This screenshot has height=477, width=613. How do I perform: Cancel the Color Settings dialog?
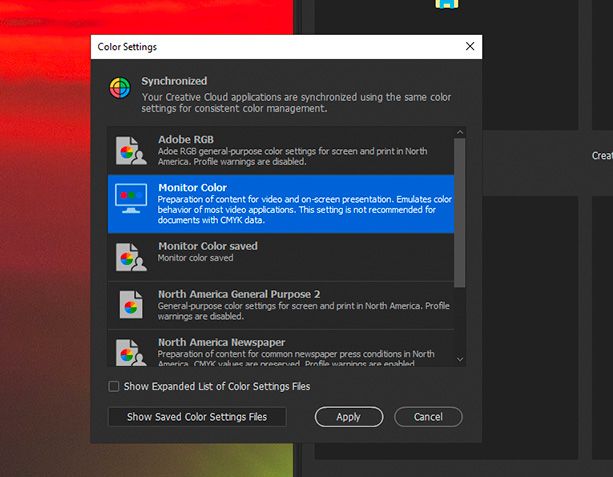[x=428, y=417]
